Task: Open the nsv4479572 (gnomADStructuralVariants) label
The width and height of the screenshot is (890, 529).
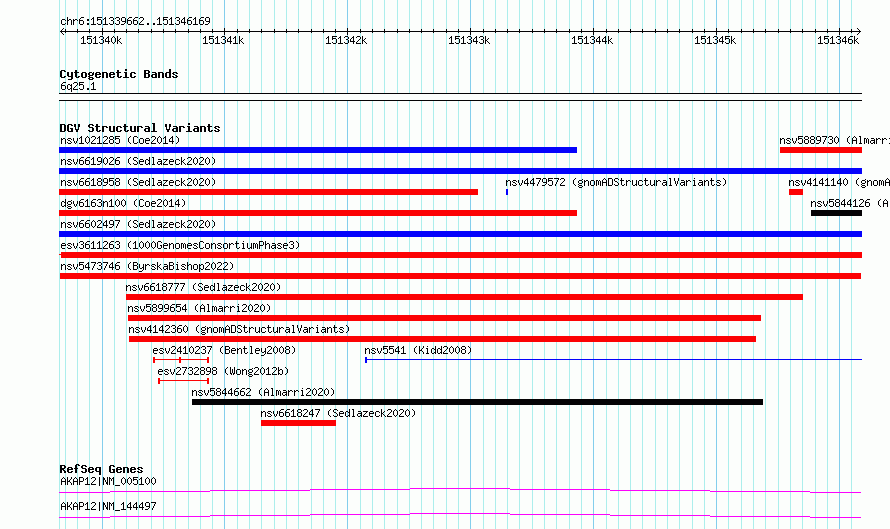Action: click(x=616, y=182)
